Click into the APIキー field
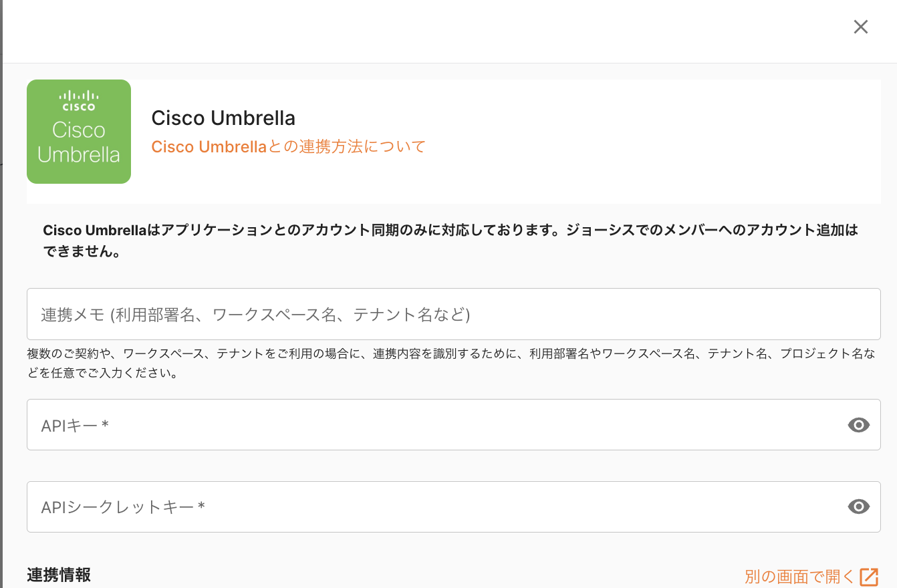The width and height of the screenshot is (897, 588). [x=434, y=425]
